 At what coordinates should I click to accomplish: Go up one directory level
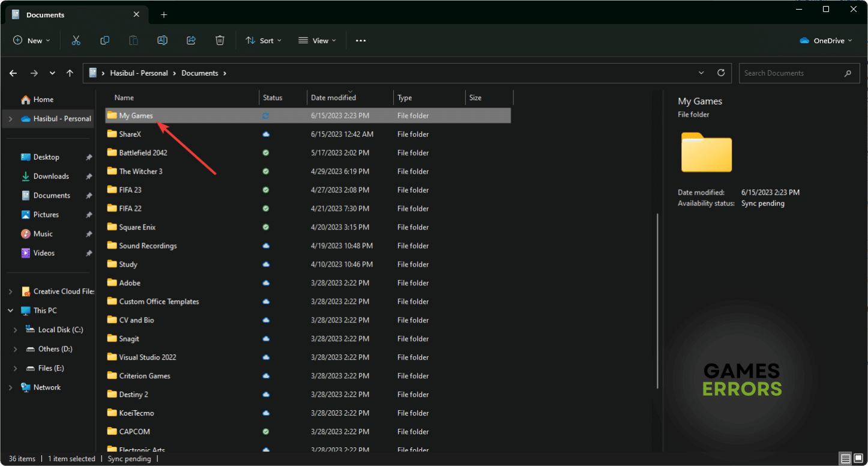70,73
